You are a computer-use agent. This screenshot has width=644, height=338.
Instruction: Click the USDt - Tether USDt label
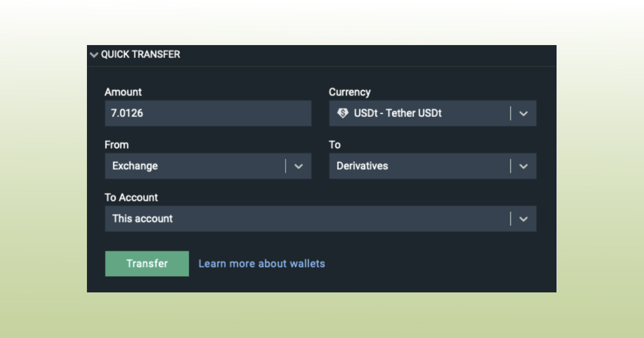coord(399,113)
